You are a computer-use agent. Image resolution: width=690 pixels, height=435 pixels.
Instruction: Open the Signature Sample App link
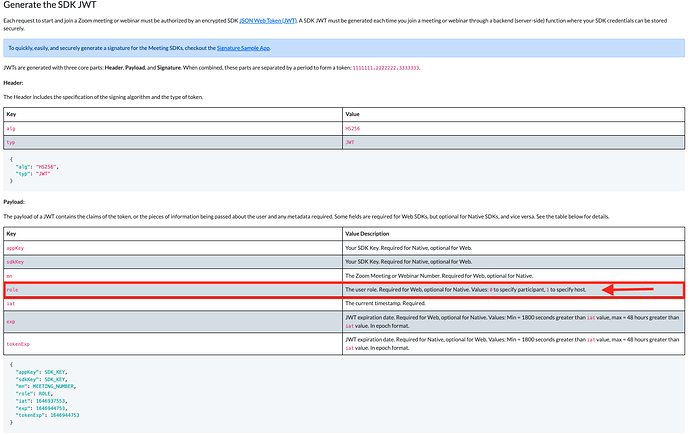pyautogui.click(x=243, y=48)
